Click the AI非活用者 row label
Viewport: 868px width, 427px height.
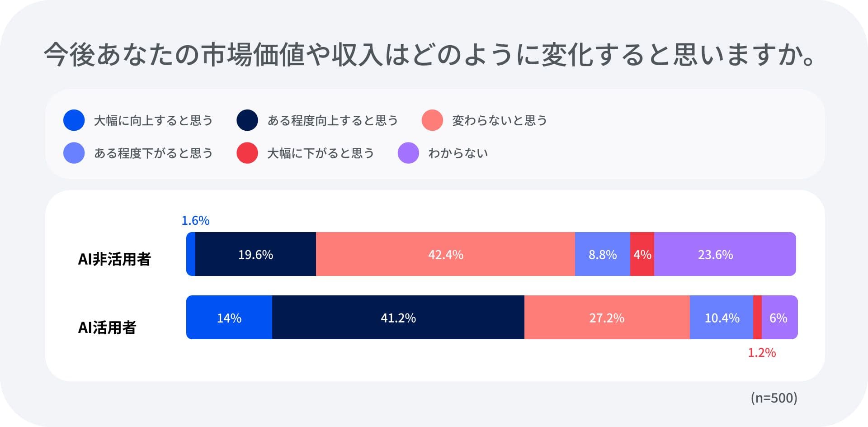tap(114, 259)
